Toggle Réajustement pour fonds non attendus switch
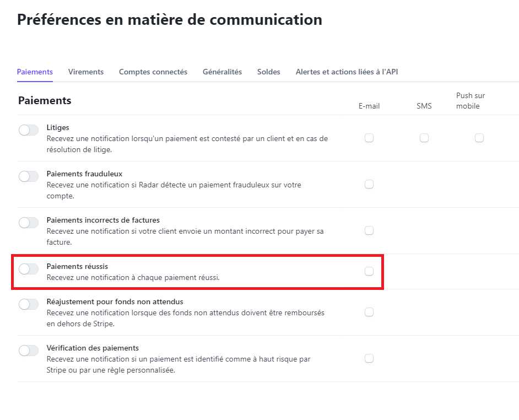Screen dimensions: 519x420 coord(29,304)
